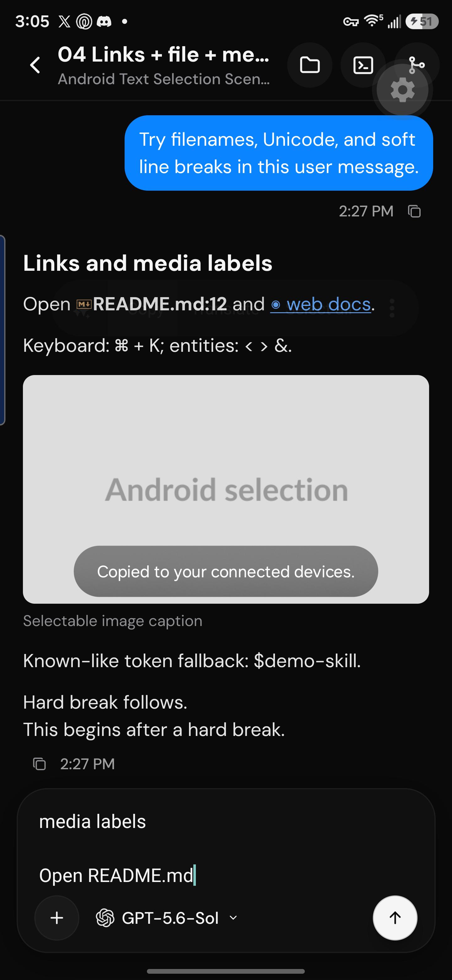Open the floating settings gear
This screenshot has width=452, height=980.
click(403, 90)
